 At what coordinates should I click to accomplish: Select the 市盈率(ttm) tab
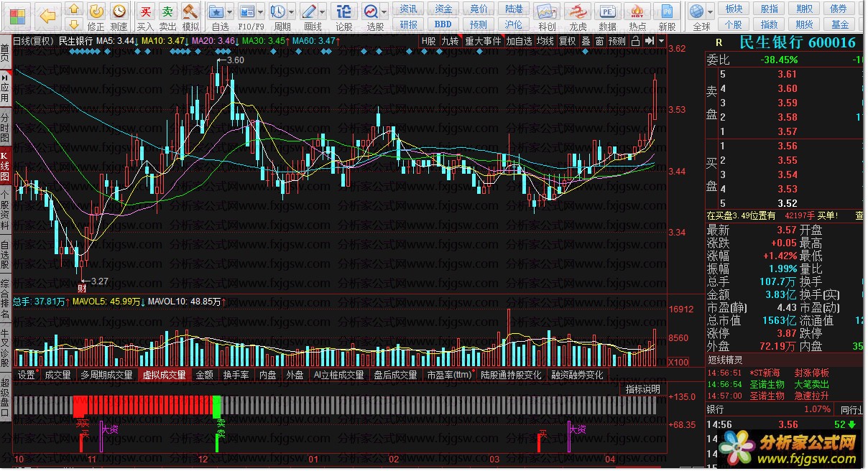click(x=449, y=375)
